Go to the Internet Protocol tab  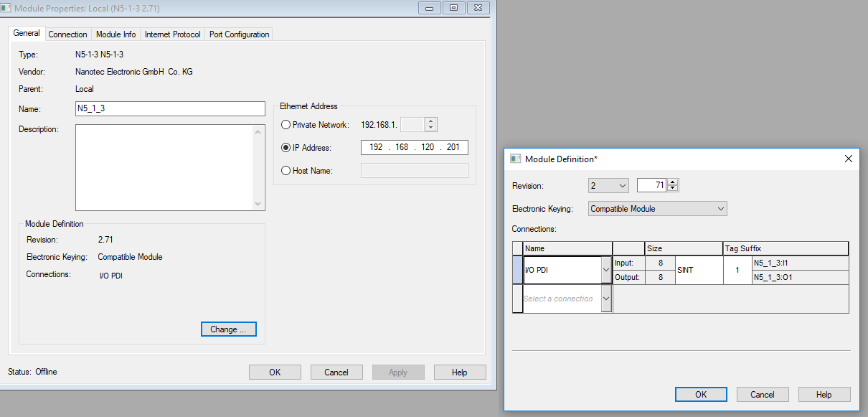(x=171, y=34)
